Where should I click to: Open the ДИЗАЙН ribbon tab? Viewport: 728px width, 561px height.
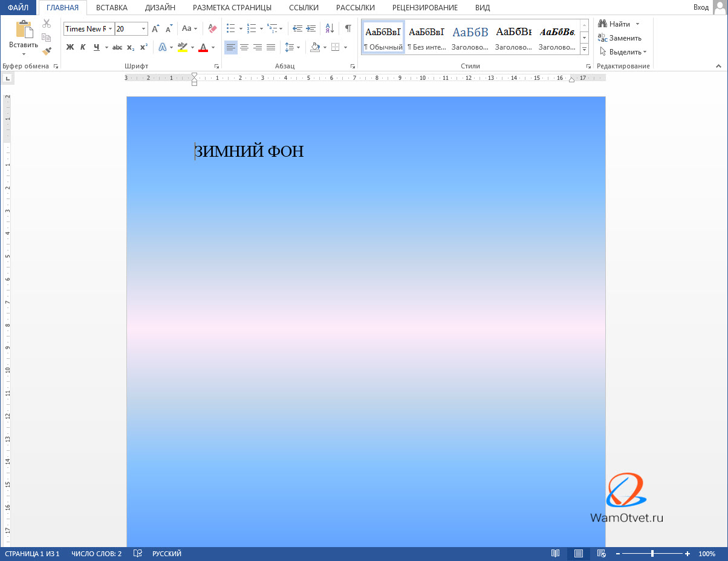[x=160, y=8]
